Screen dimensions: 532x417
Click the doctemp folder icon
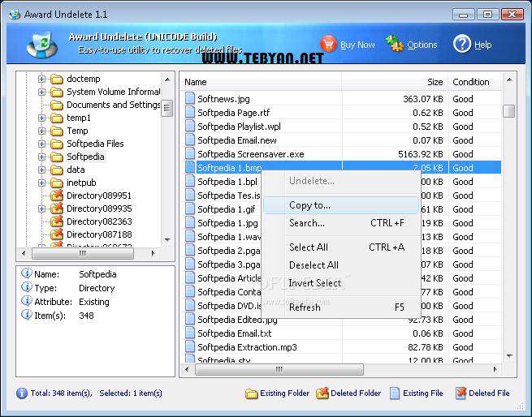click(x=57, y=79)
